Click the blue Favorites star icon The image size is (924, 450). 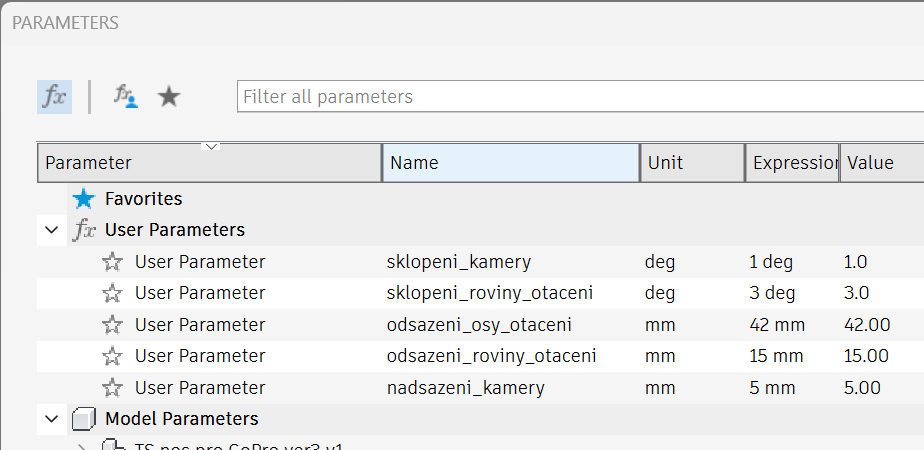[84, 199]
